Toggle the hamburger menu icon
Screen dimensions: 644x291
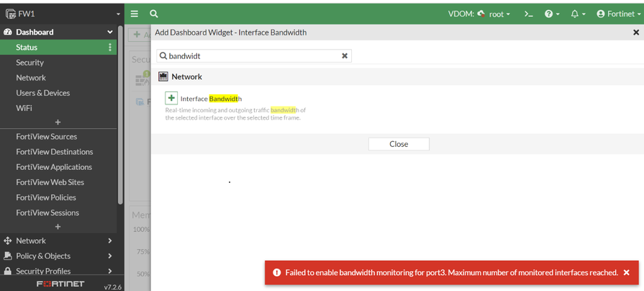pos(135,14)
